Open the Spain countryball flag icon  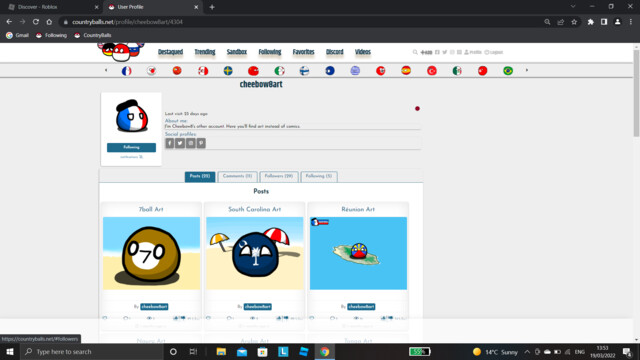coord(406,71)
